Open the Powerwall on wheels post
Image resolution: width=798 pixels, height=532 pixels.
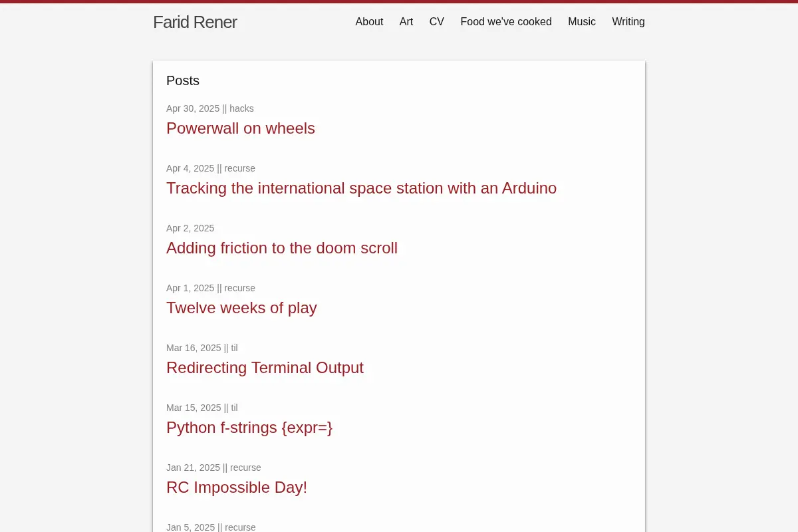pyautogui.click(x=241, y=128)
